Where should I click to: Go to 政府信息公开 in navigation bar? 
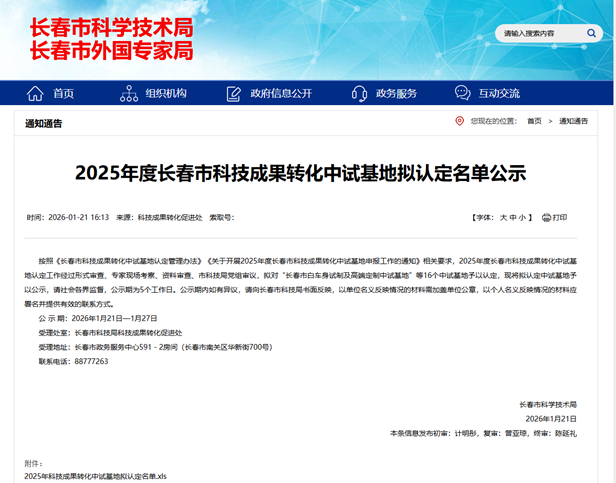click(x=281, y=93)
